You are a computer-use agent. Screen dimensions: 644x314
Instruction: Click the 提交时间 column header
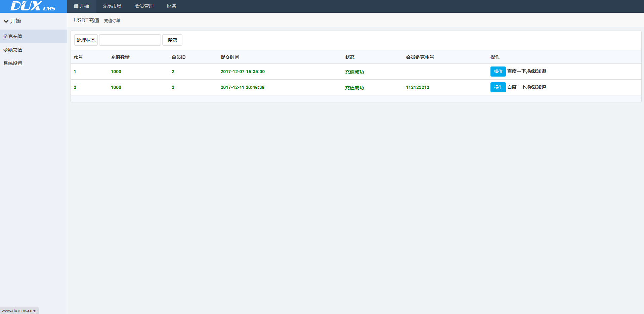click(230, 57)
